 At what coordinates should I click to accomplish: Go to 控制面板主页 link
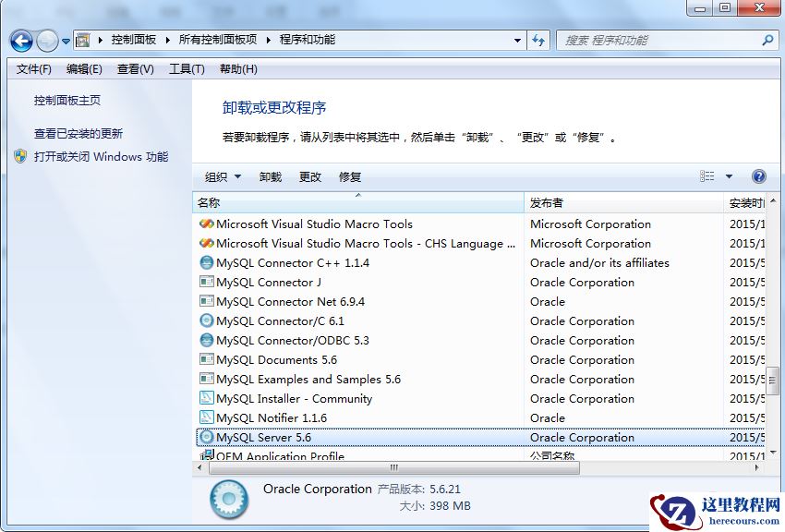tap(67, 100)
